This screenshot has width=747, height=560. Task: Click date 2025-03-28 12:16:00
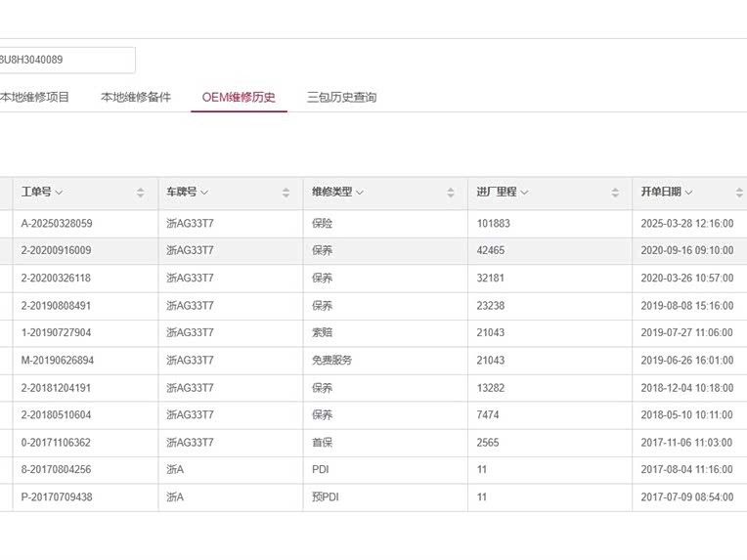pos(687,224)
